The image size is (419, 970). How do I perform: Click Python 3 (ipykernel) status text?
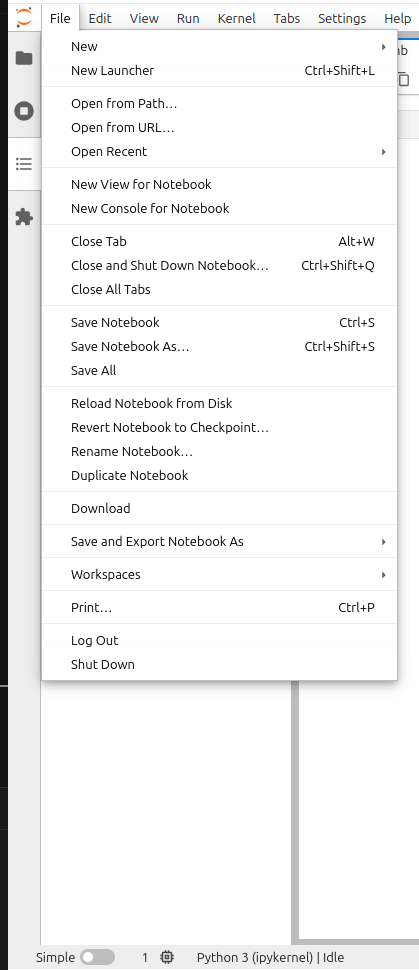[x=254, y=957]
